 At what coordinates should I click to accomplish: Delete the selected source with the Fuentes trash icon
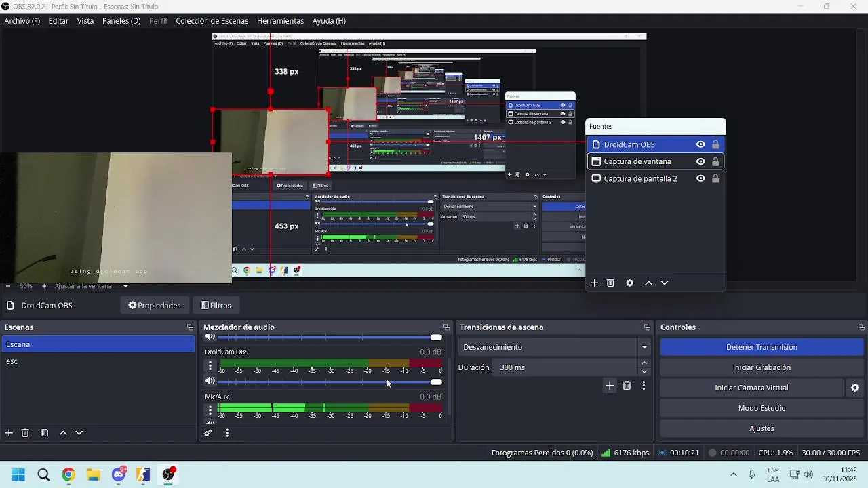point(610,283)
